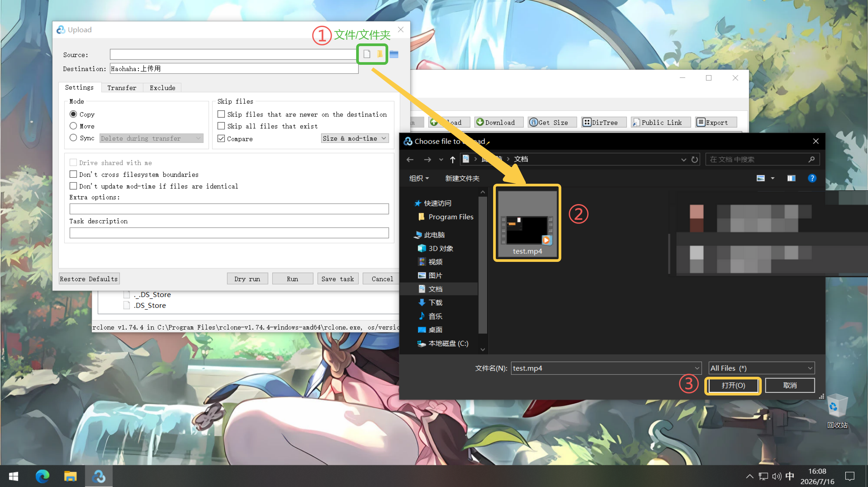Click Get Size in the main window toolbar

point(552,122)
